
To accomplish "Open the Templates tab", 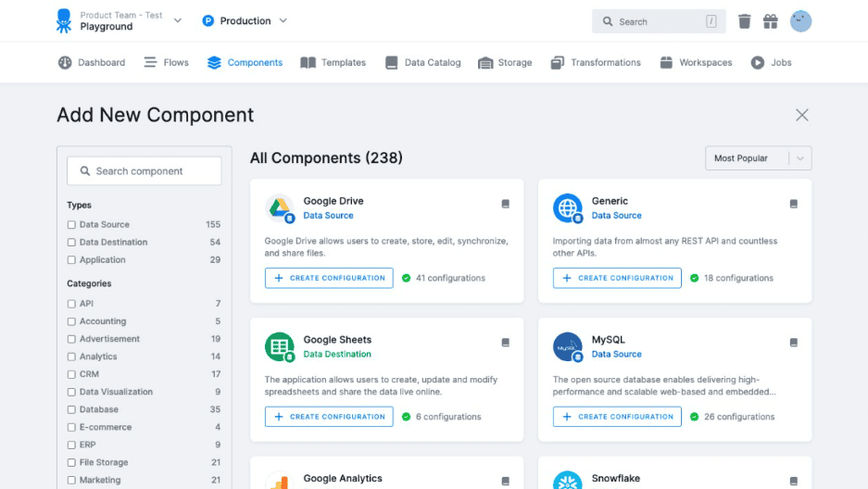I will [x=333, y=62].
